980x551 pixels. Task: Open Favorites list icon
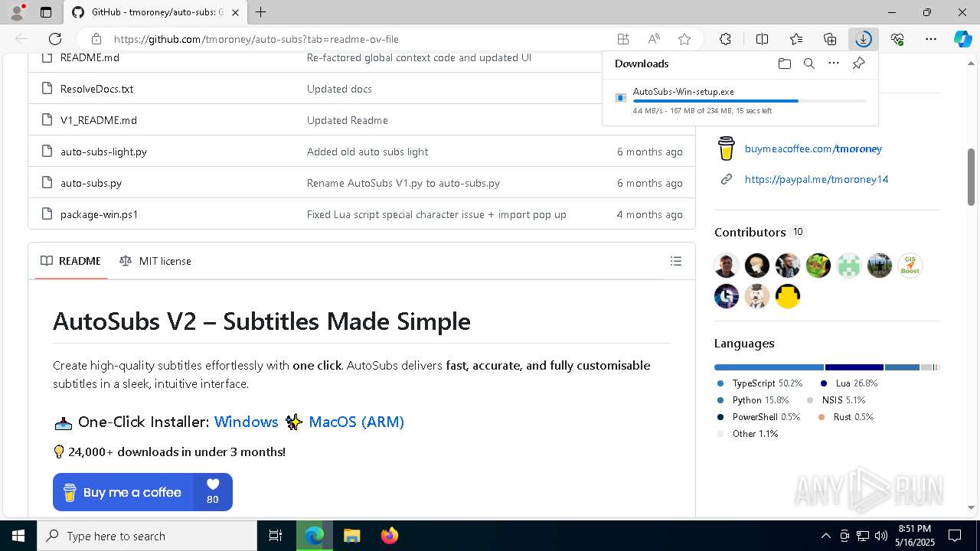point(796,39)
